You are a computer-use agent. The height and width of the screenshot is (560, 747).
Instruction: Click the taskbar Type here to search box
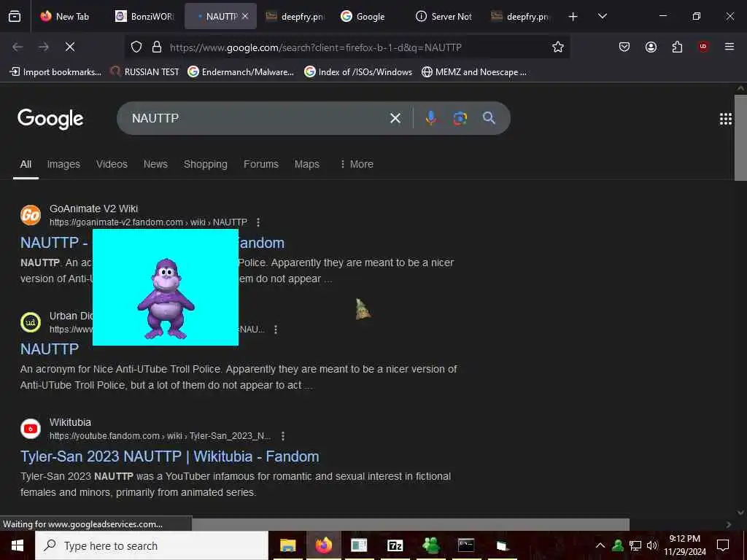[x=152, y=545]
